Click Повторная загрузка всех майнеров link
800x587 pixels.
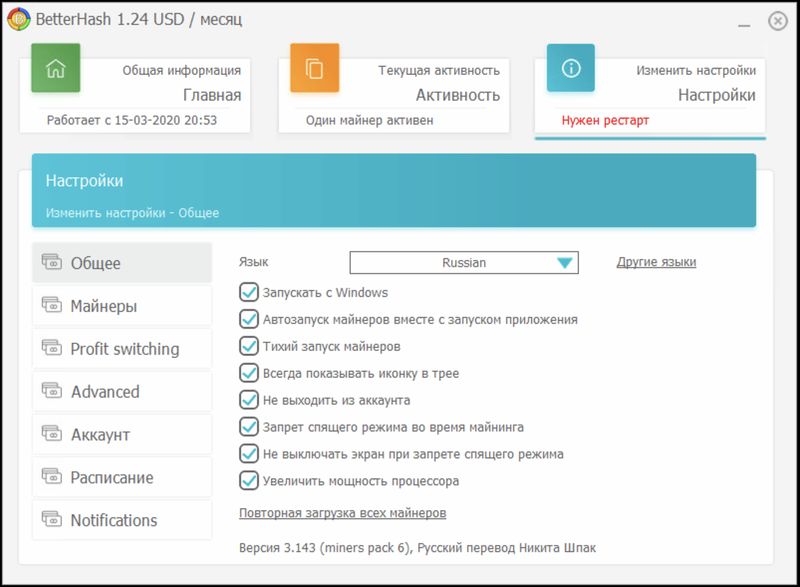[x=342, y=513]
